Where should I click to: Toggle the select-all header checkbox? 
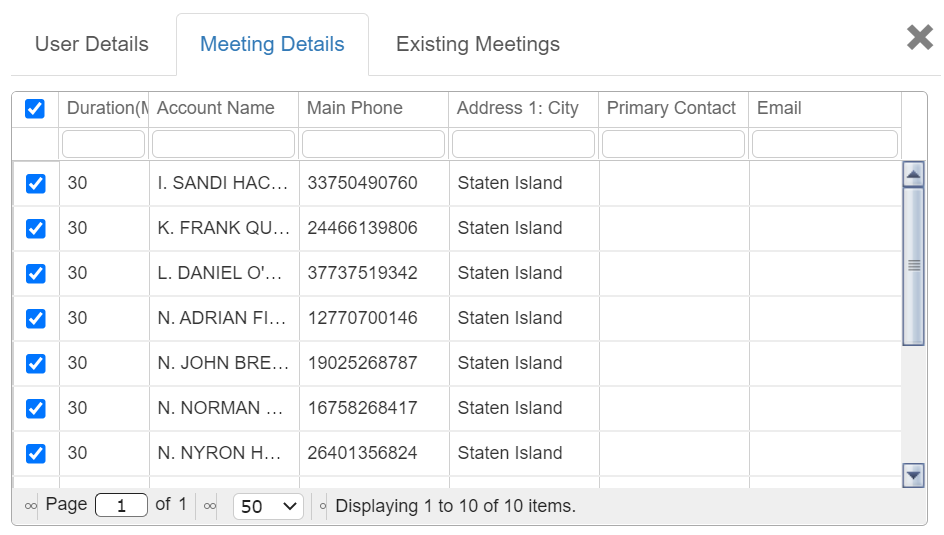(35, 109)
